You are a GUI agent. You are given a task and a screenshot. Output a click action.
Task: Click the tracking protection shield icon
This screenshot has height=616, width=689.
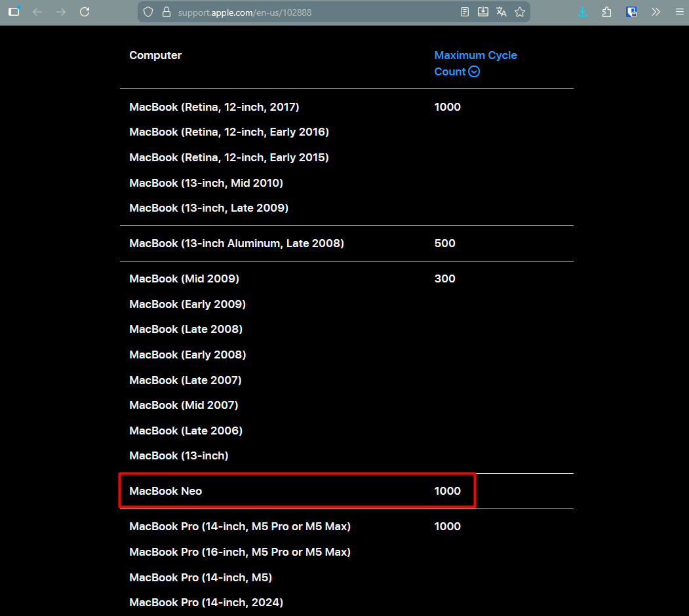[149, 11]
